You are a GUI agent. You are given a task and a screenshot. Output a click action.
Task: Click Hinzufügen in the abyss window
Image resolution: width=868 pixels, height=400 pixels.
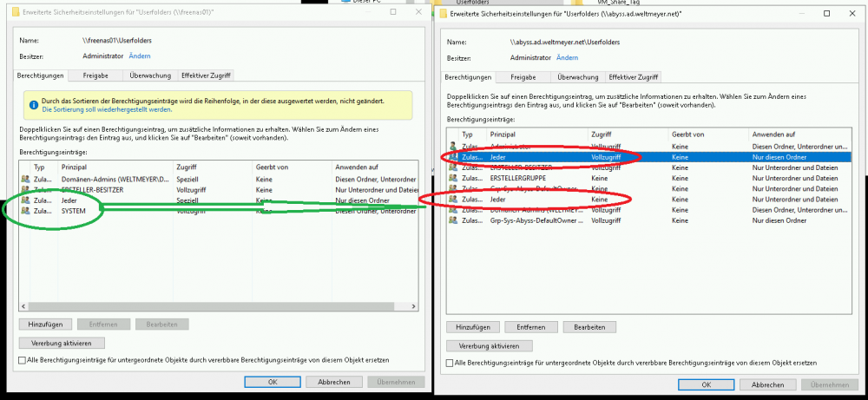(473, 327)
